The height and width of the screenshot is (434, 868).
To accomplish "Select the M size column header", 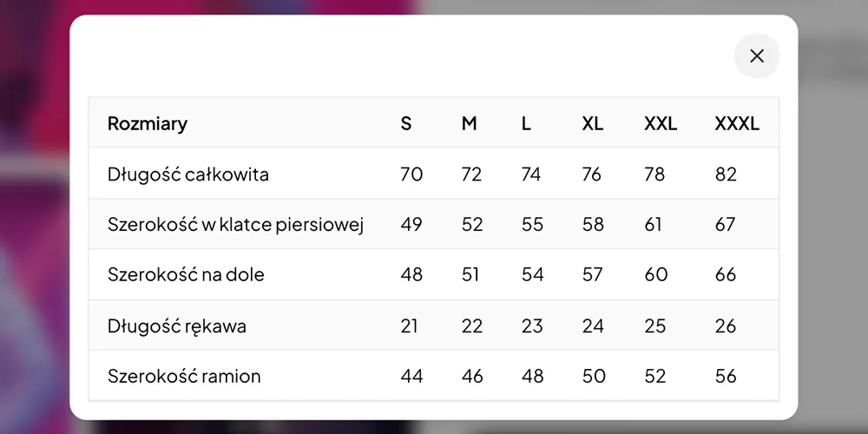I will click(x=469, y=123).
